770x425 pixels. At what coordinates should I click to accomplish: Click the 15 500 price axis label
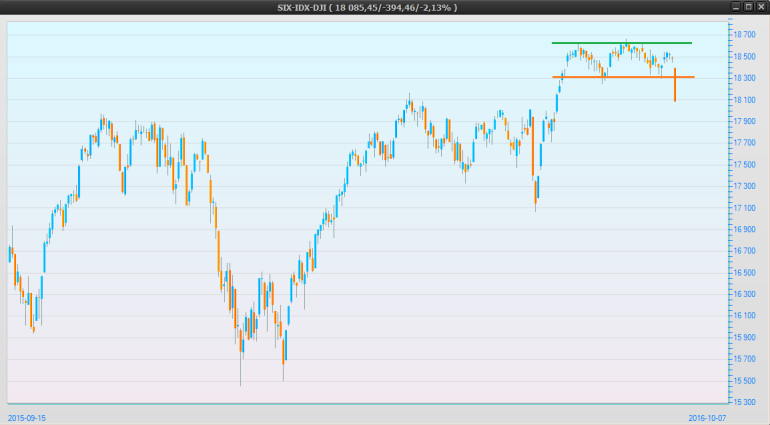coord(744,381)
